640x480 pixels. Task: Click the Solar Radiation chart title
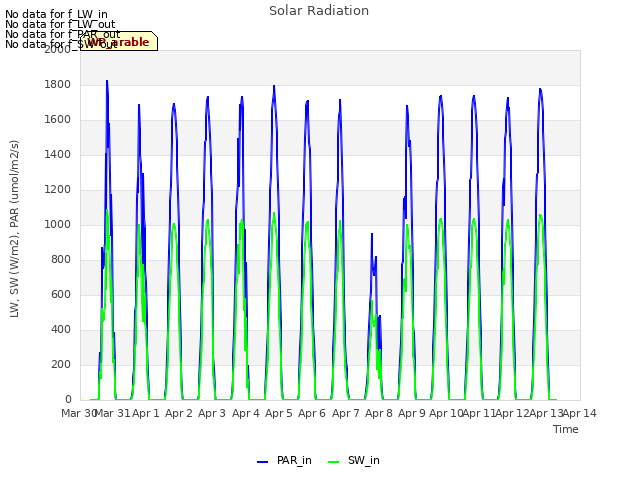point(319,11)
